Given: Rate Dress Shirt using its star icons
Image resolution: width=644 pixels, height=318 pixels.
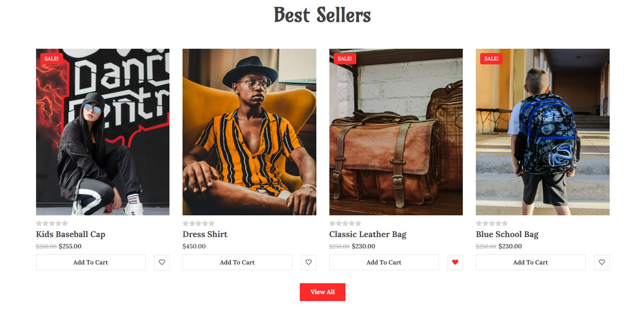Looking at the screenshot, I should [199, 223].
